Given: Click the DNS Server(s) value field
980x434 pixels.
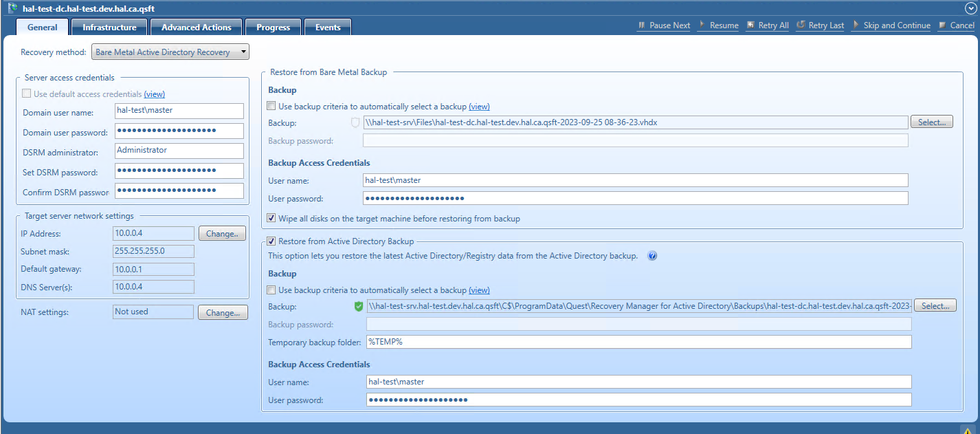Looking at the screenshot, I should (x=154, y=287).
